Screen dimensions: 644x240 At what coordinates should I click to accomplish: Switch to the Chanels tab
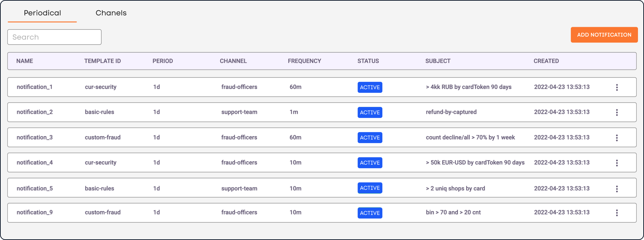[x=111, y=13]
